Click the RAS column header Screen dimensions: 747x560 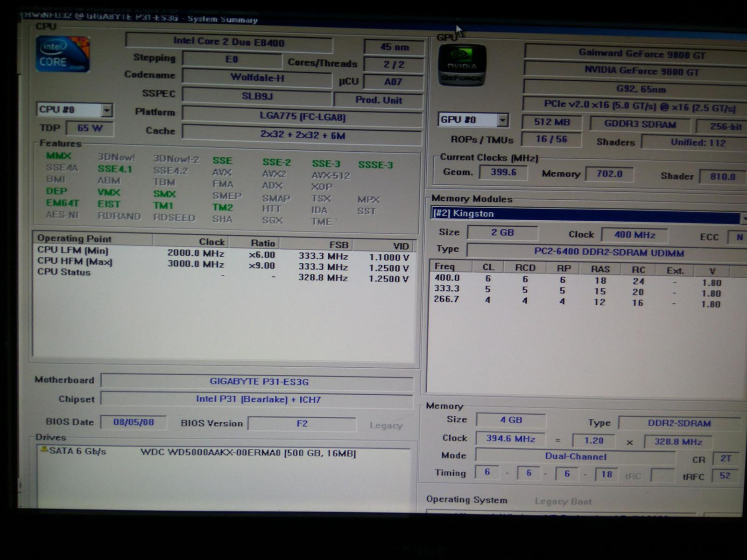pyautogui.click(x=600, y=269)
